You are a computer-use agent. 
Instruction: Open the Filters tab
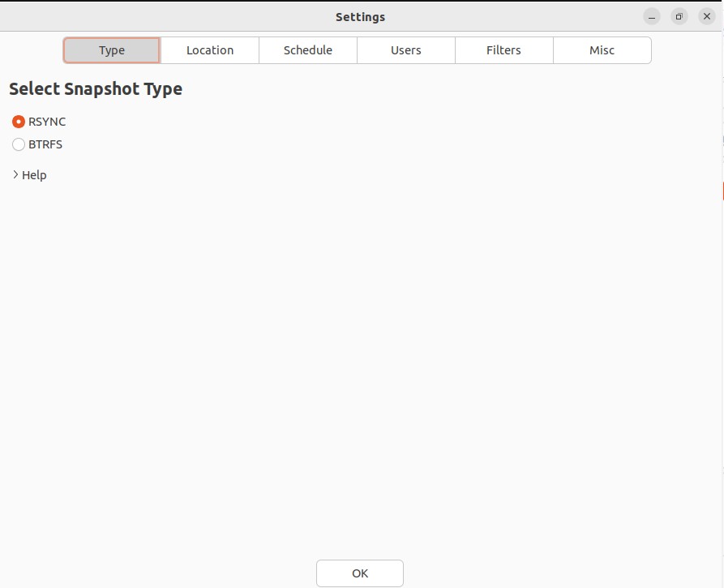[503, 50]
